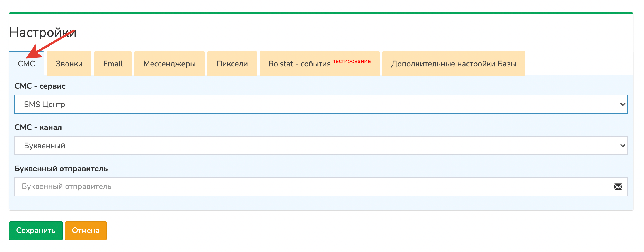This screenshot has width=644, height=252.
Task: Open Roistat - события tab
Action: click(320, 64)
